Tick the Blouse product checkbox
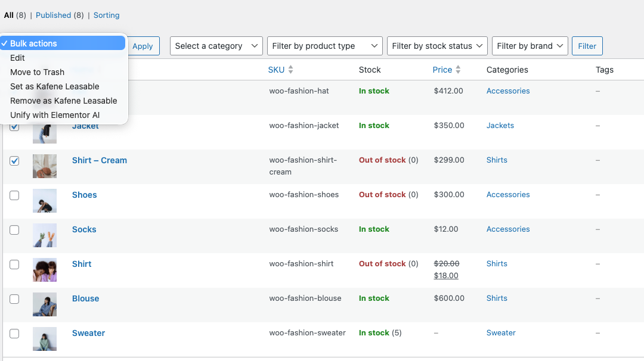 click(x=14, y=299)
